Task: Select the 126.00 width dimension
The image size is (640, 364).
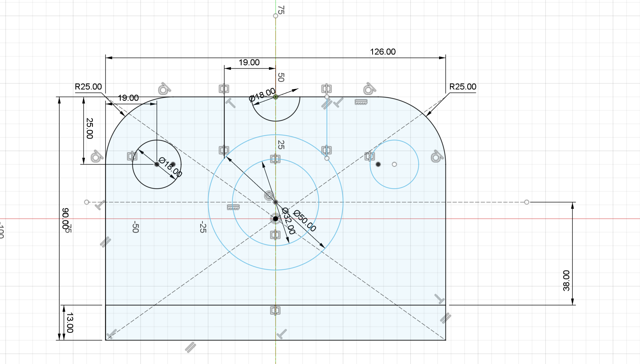Action: 383,52
